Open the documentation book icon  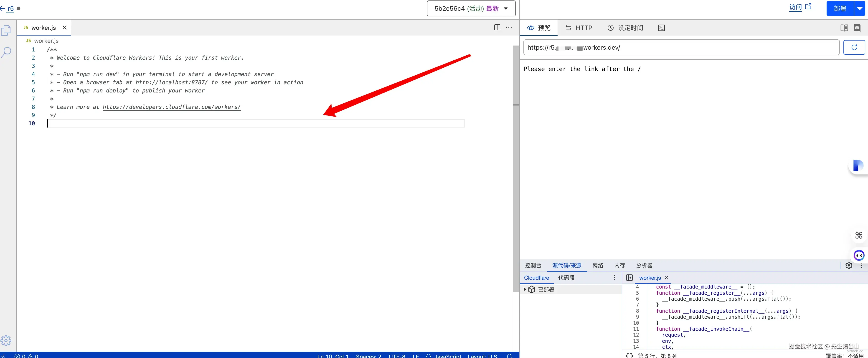[844, 28]
